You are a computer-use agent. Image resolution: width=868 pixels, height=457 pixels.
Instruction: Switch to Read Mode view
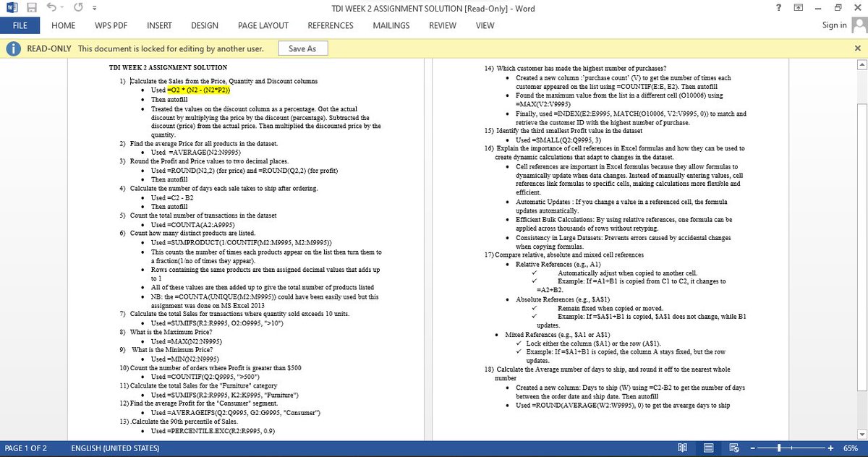682,448
